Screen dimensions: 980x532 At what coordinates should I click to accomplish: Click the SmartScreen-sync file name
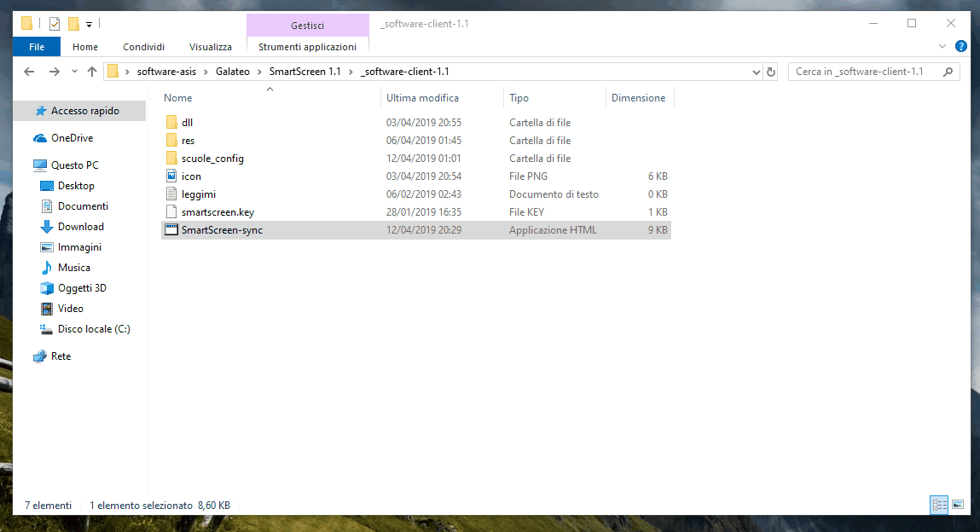coord(222,230)
